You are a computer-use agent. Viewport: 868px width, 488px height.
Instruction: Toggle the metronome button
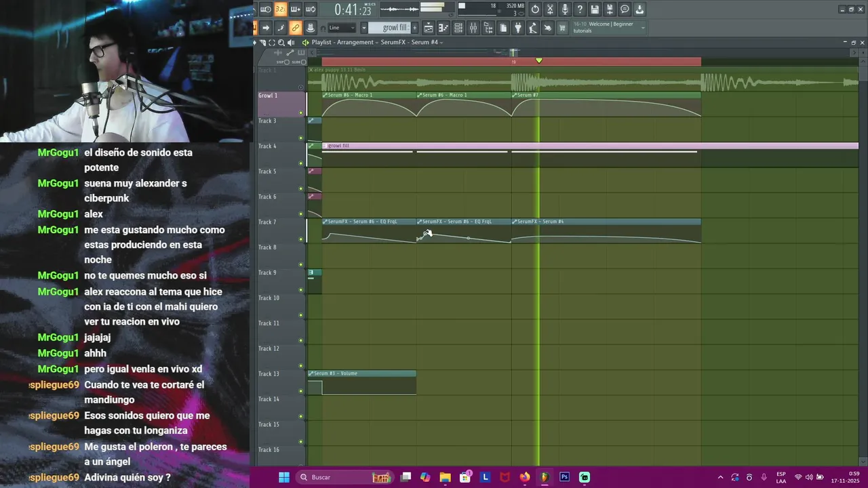tap(266, 9)
